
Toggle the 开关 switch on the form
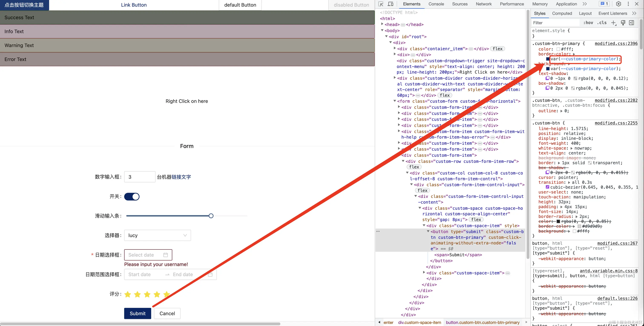pyautogui.click(x=132, y=197)
